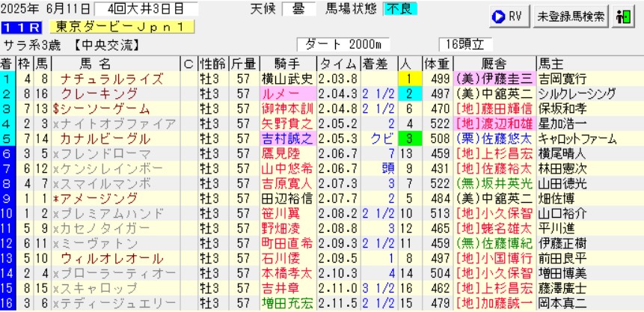Sort by the タイム column header
644x312 pixels.
338,63
